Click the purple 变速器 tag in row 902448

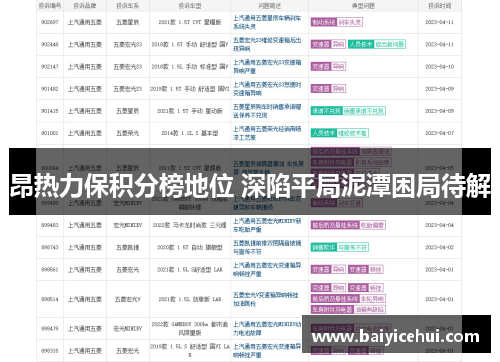tap(321, 44)
